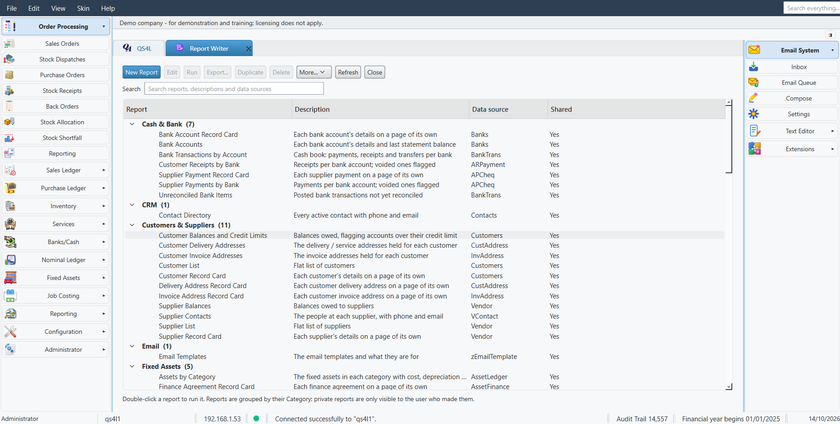The image size is (840, 424).
Task: Select the Contact Directory report
Action: point(185,215)
